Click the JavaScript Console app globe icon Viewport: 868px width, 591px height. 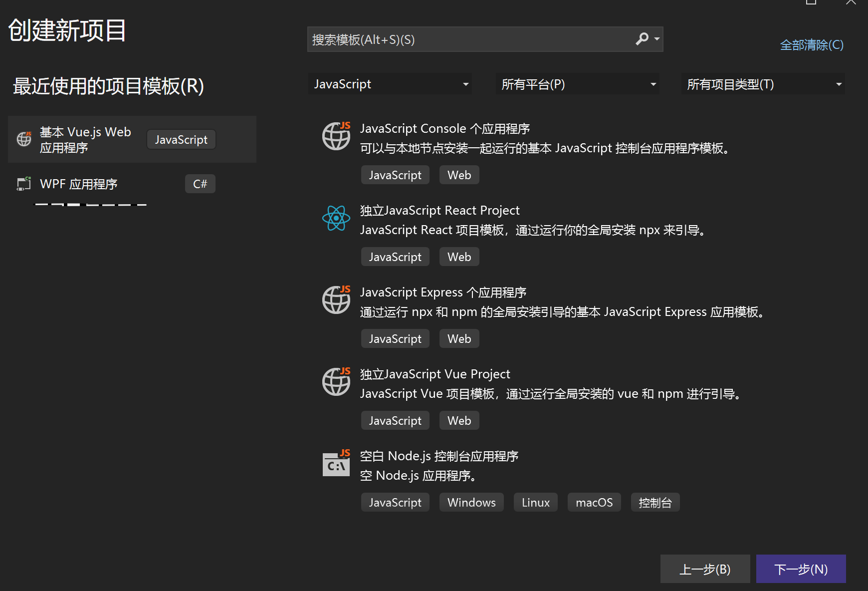point(336,136)
